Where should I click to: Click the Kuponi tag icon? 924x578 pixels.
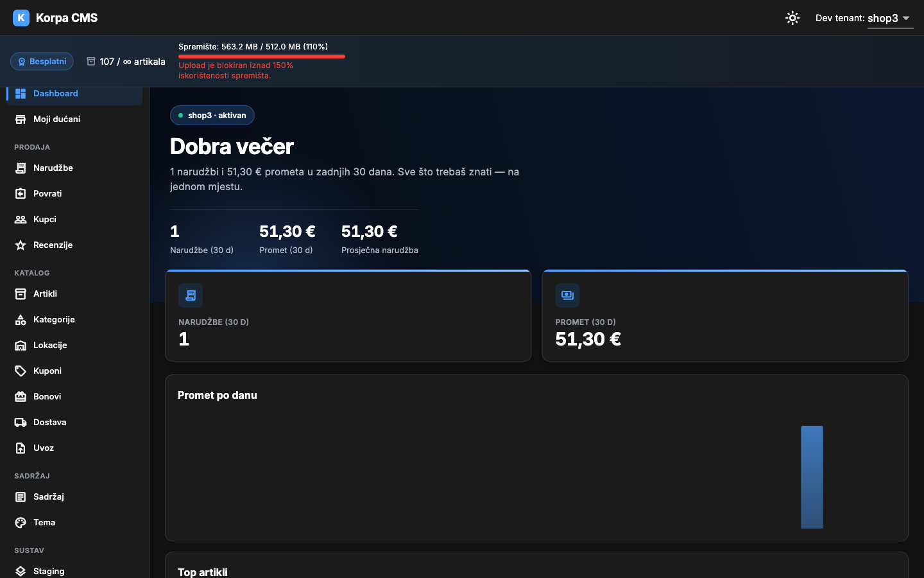21,371
